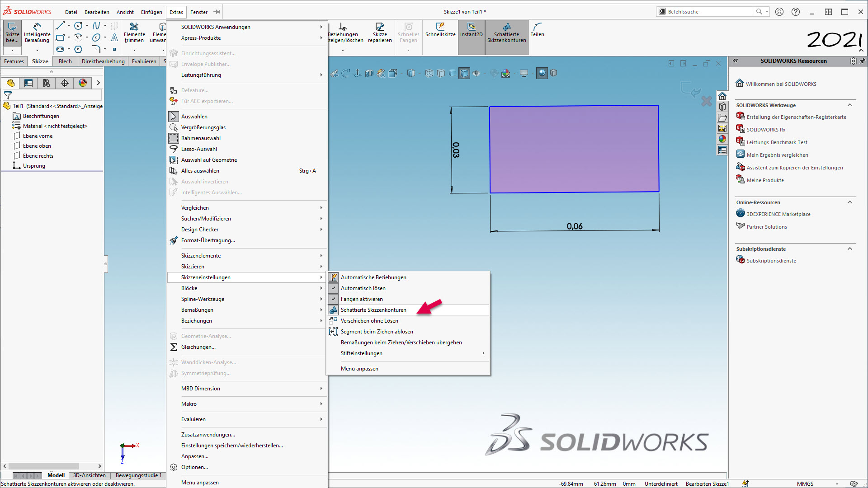Collapse SOLIDWORKS Werkzeuge section
The height and width of the screenshot is (488, 868).
850,105
